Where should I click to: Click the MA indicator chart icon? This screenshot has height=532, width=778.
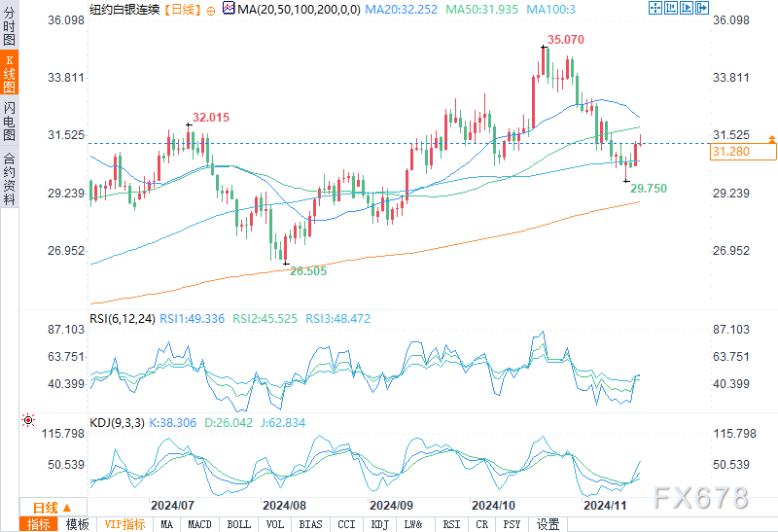pyautogui.click(x=228, y=8)
